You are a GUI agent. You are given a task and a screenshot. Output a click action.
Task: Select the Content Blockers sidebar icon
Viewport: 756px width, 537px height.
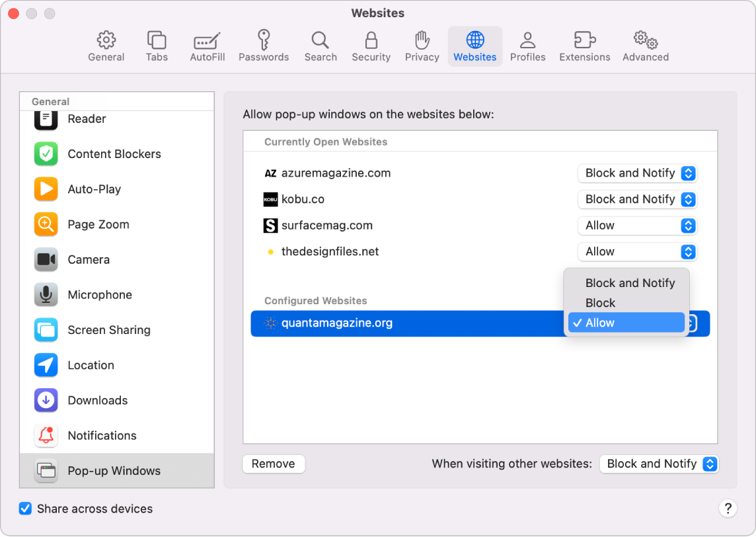pyautogui.click(x=46, y=153)
